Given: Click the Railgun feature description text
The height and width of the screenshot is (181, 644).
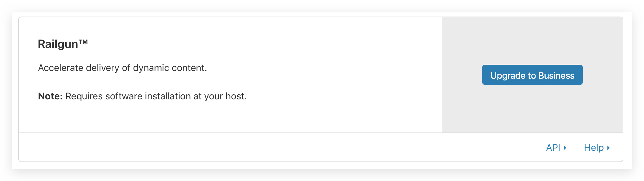Looking at the screenshot, I should [x=122, y=67].
